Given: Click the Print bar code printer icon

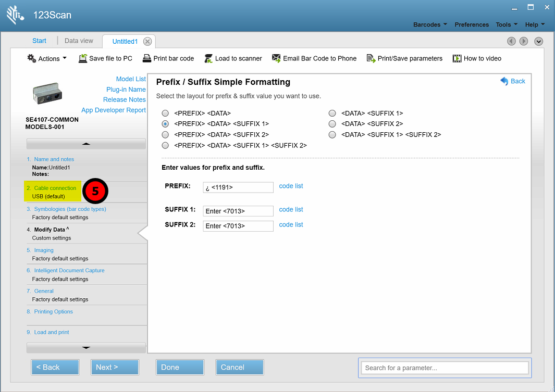Looking at the screenshot, I should coord(147,58).
